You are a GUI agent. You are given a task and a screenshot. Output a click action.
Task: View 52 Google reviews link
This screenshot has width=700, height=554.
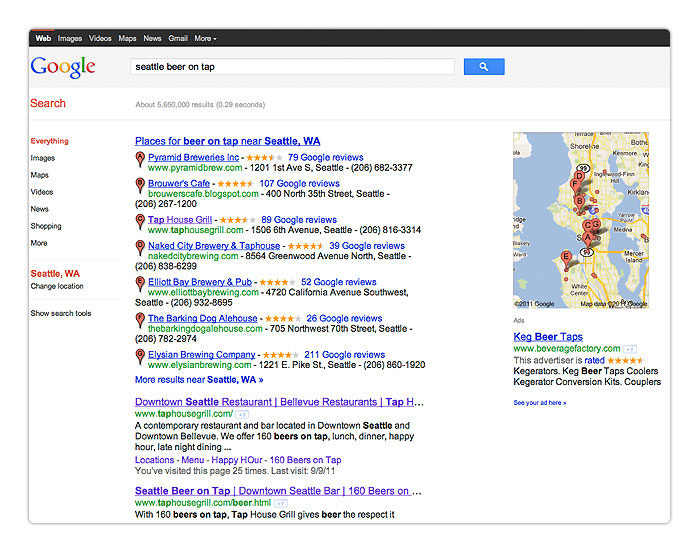(338, 282)
